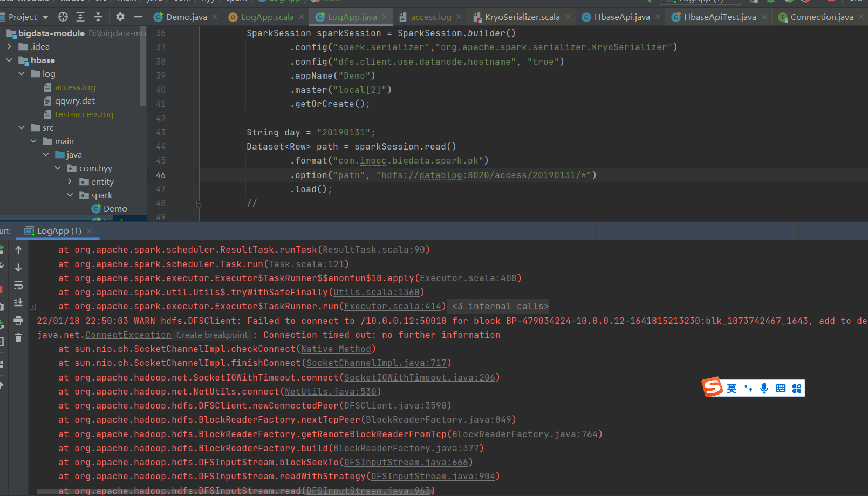This screenshot has width=868, height=496.
Task: Expand all items in Project panel
Action: click(x=80, y=17)
